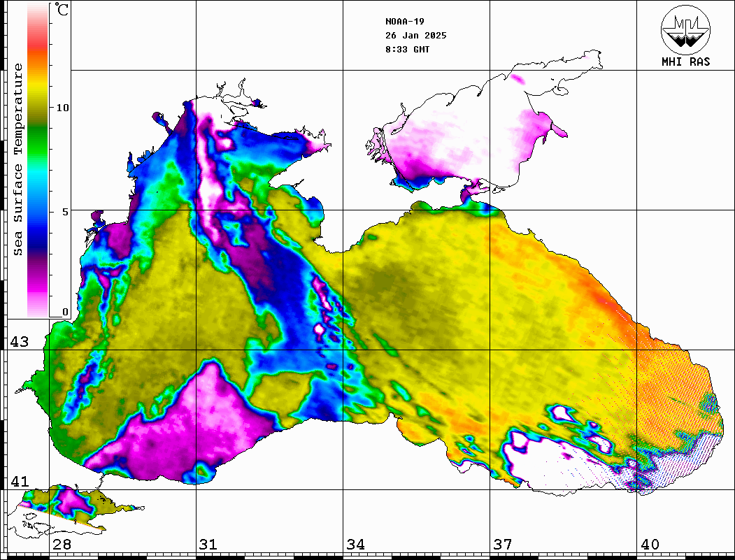Click the 10 degree tick label on legend
This screenshot has width=735, height=560.
62,108
